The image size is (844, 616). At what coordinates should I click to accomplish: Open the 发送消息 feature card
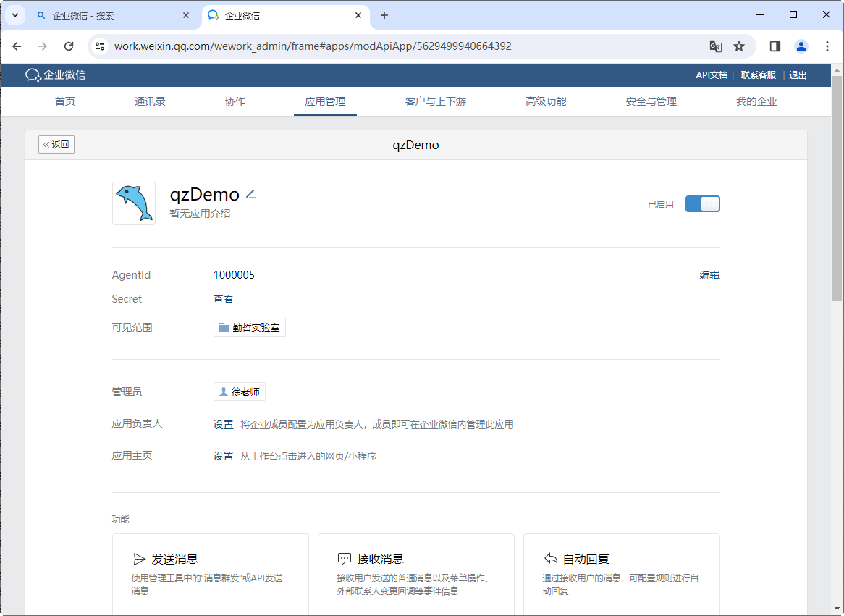(210, 572)
